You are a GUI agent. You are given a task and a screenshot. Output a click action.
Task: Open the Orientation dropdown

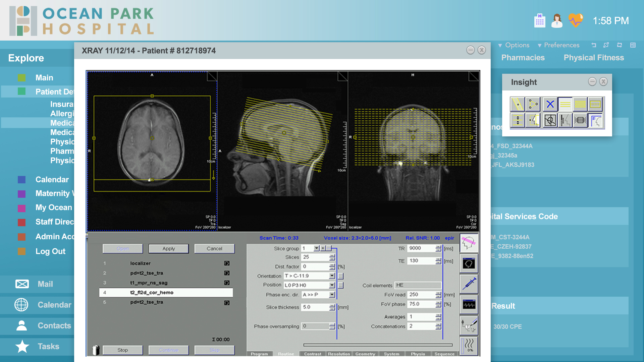[332, 276]
